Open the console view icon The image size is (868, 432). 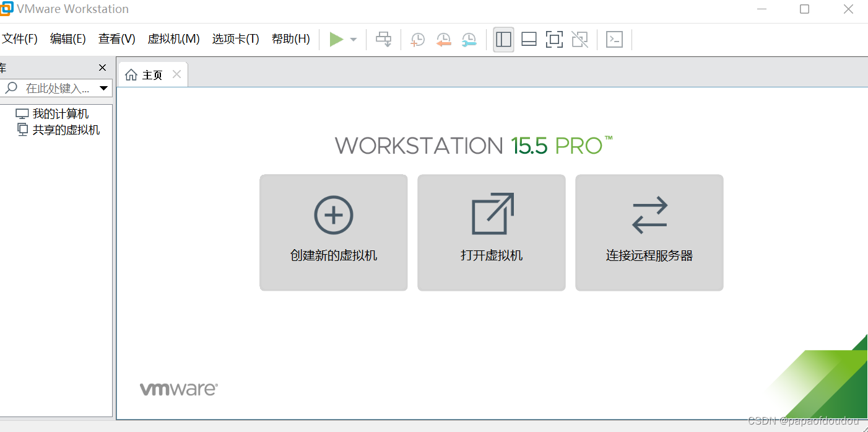click(614, 40)
